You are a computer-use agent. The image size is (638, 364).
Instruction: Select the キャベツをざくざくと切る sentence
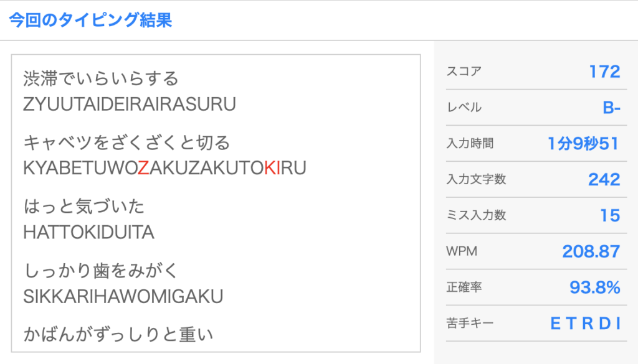(126, 143)
